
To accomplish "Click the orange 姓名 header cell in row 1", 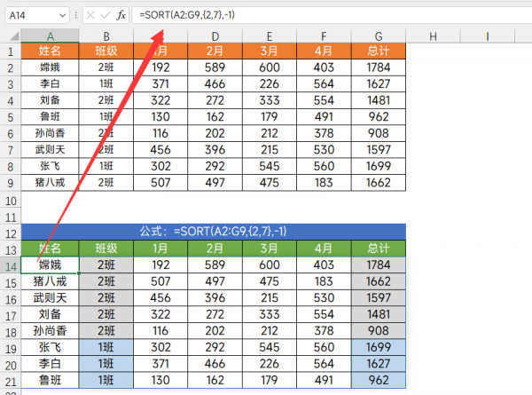I will point(50,51).
